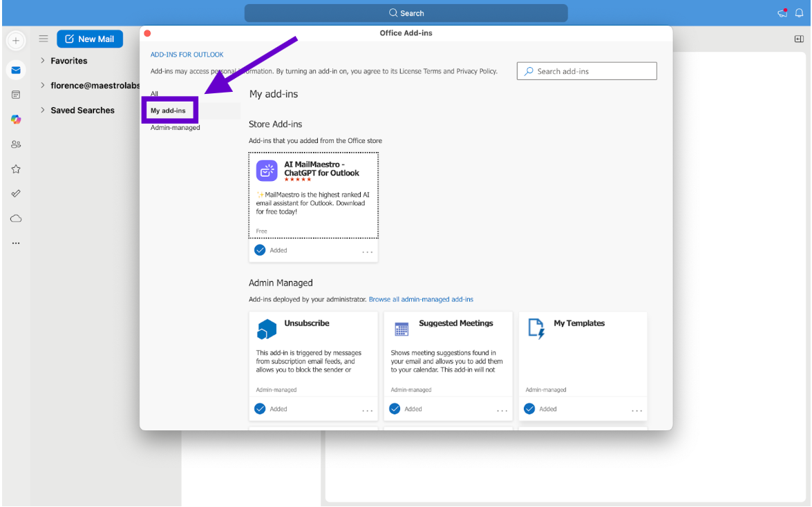
Task: Select the All add-ins category
Action: pyautogui.click(x=154, y=94)
